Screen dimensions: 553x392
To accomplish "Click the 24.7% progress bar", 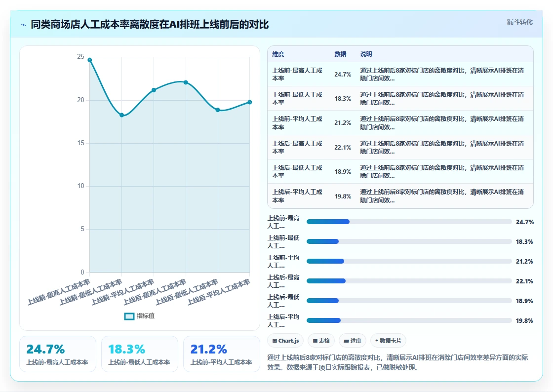I will tap(409, 222).
